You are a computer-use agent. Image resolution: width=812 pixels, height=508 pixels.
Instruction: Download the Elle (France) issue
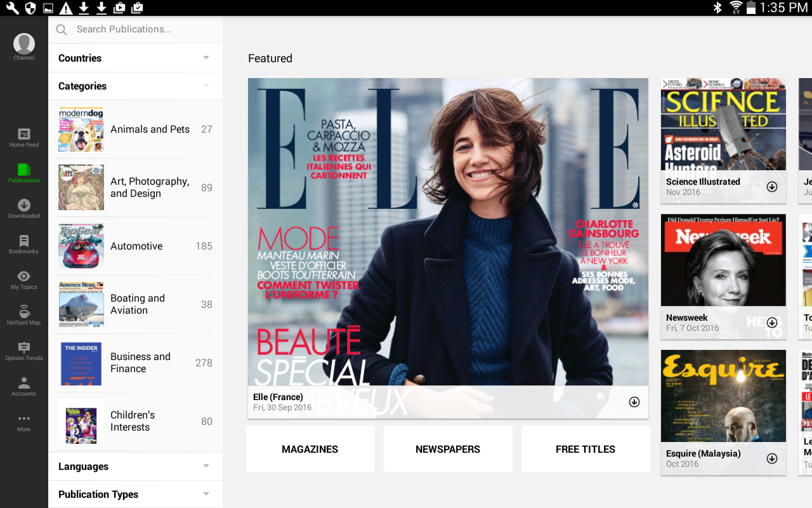(634, 401)
